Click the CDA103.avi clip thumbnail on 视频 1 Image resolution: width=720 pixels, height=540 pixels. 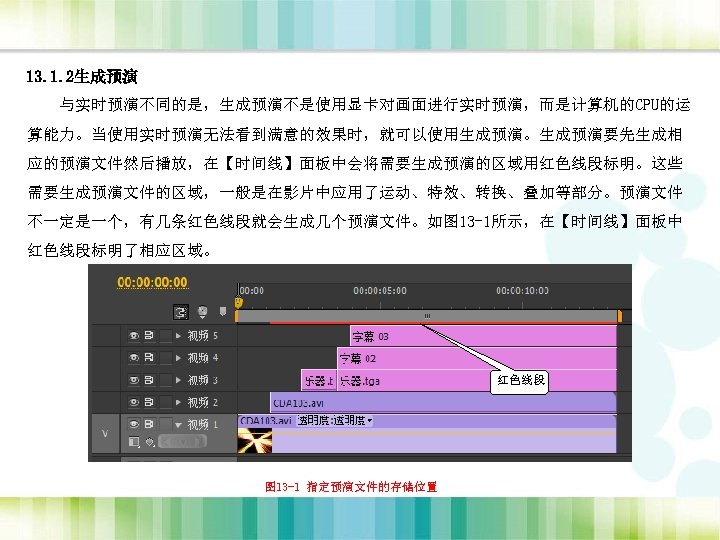[255, 440]
